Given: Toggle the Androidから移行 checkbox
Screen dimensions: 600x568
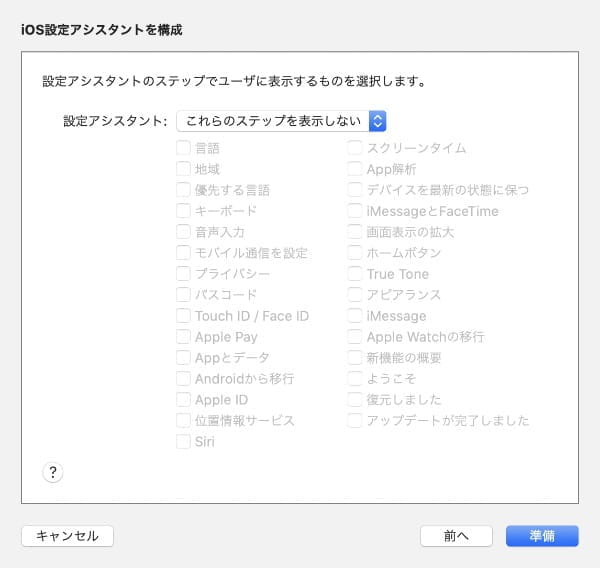Looking at the screenshot, I should click(x=183, y=379).
